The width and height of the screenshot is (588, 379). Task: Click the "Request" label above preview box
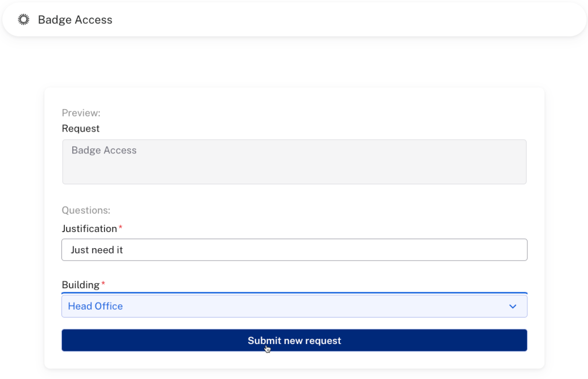point(81,129)
